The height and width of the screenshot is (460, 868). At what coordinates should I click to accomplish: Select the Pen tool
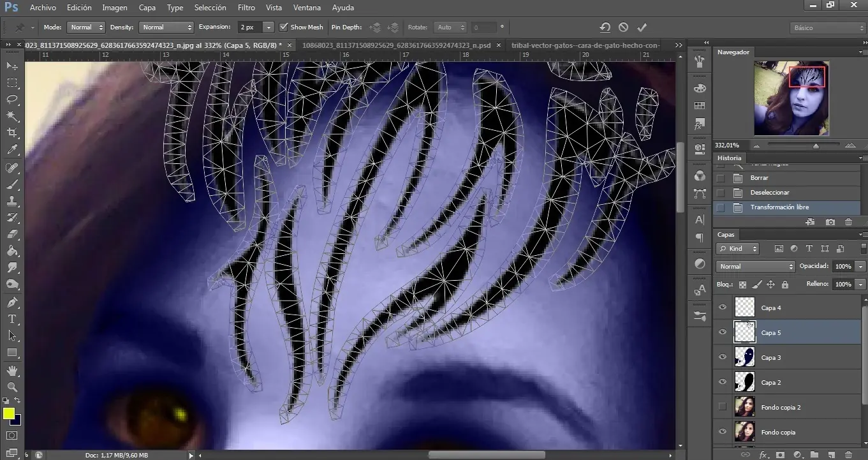point(12,302)
